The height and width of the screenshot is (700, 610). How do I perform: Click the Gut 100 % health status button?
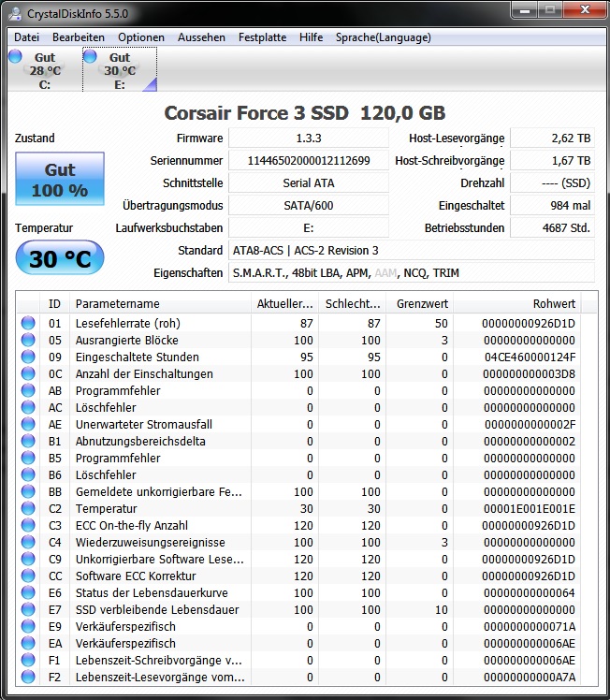(x=60, y=179)
